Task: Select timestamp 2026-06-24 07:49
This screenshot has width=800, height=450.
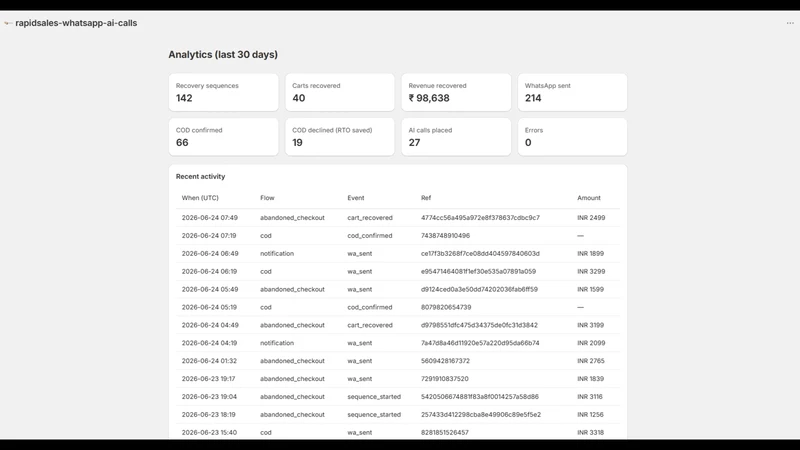Action: click(x=210, y=218)
